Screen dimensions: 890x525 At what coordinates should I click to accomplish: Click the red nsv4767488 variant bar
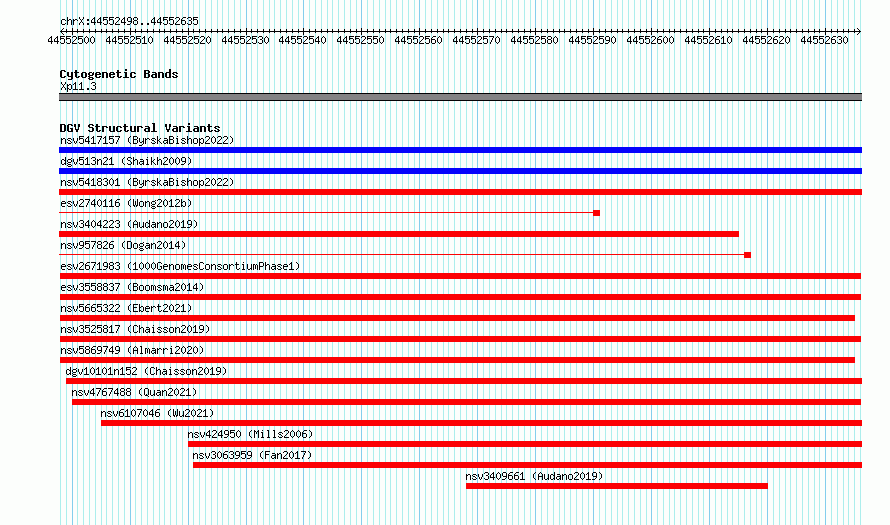[x=466, y=402]
